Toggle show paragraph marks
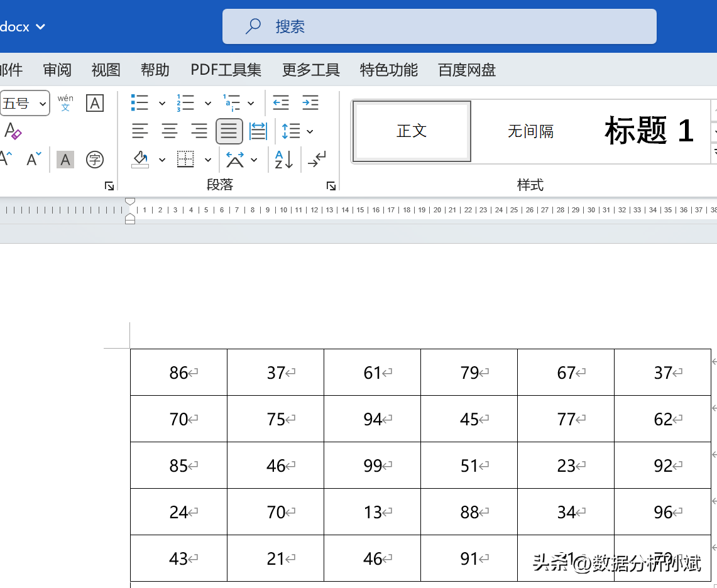Screen dimensions: 717x588 317,160
